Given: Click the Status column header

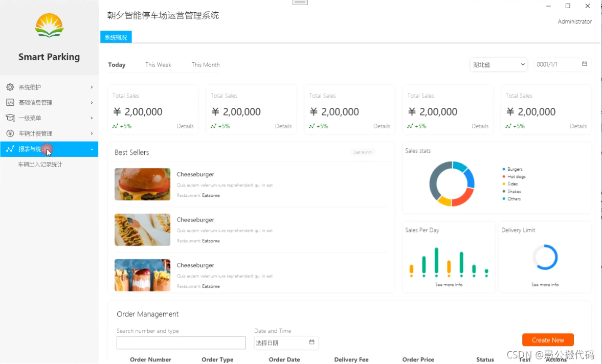Looking at the screenshot, I should click(485, 359).
